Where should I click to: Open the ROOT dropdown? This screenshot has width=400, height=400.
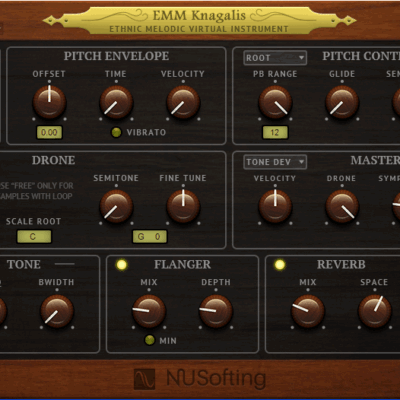pos(275,58)
